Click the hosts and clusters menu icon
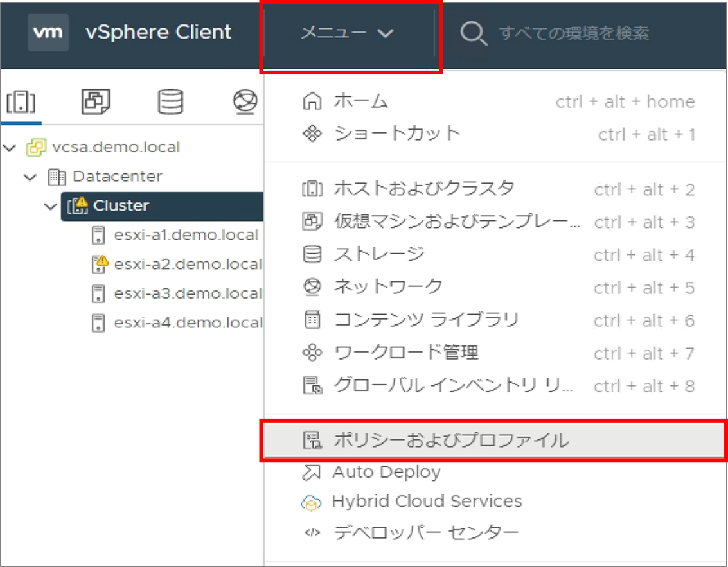This screenshot has height=567, width=728. coord(312,189)
